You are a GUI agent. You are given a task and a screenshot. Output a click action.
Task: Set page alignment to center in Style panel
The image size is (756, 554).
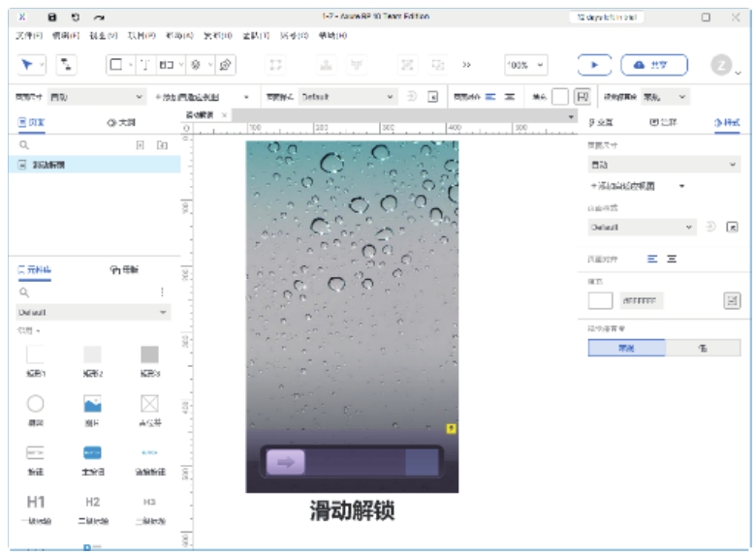(x=672, y=259)
